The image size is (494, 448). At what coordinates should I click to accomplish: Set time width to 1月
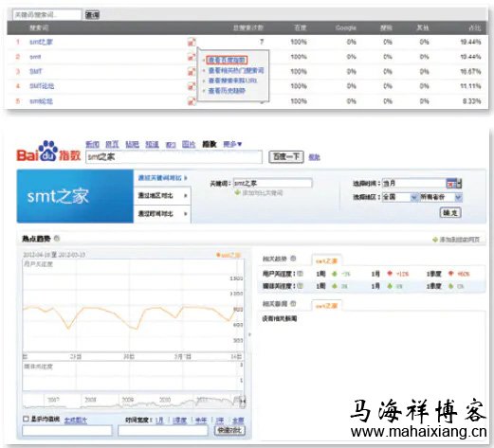pyautogui.click(x=159, y=421)
